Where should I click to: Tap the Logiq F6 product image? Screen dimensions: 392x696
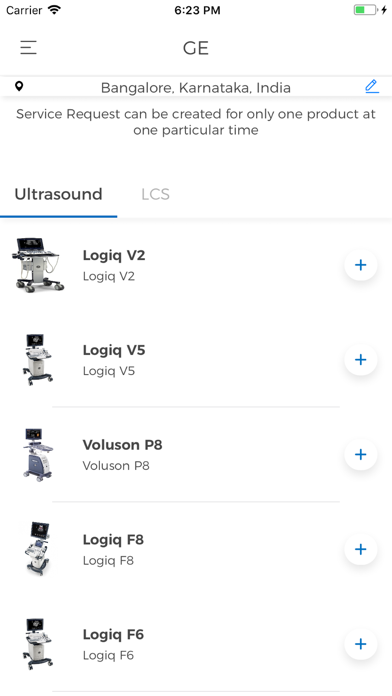(38, 644)
